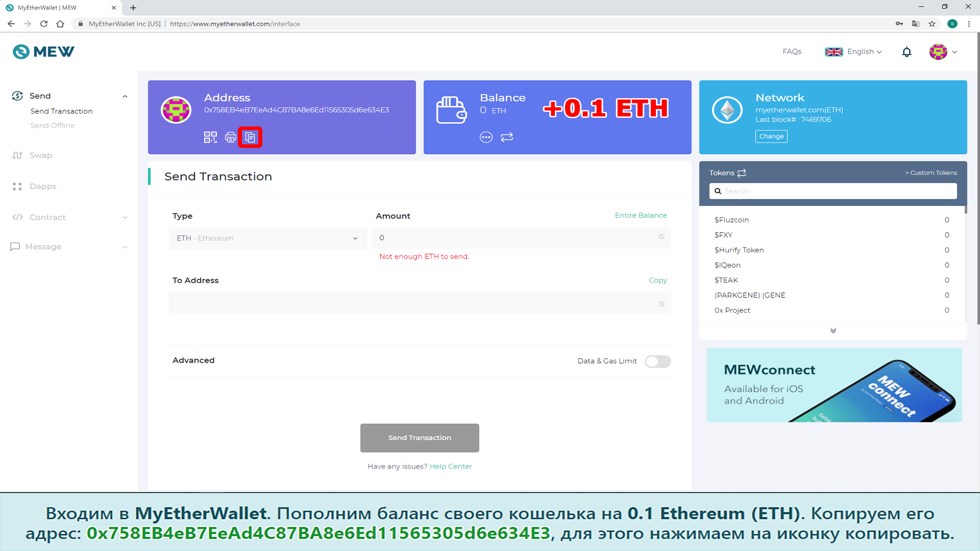Open the Message section
Image resolution: width=980 pixels, height=551 pixels.
(43, 247)
